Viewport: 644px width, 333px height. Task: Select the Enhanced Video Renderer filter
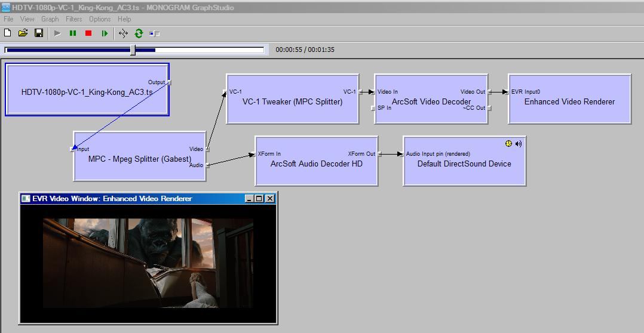pos(570,99)
